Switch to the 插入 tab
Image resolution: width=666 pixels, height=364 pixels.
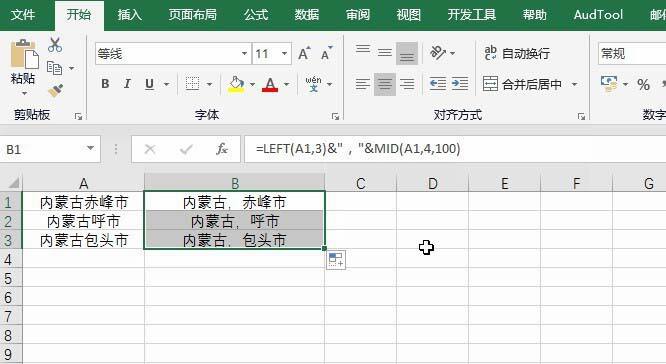tap(130, 15)
